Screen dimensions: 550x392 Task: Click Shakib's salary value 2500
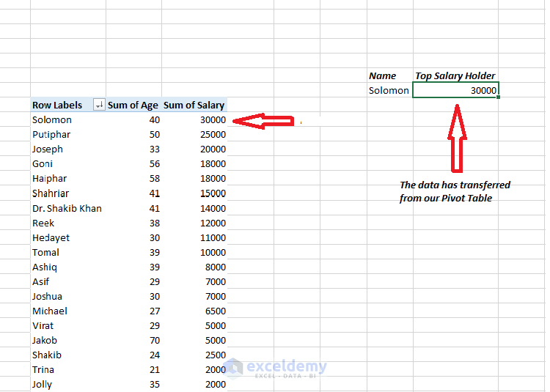pos(216,355)
